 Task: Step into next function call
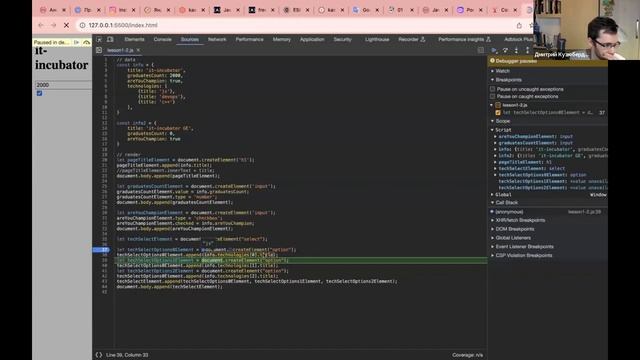[516, 50]
